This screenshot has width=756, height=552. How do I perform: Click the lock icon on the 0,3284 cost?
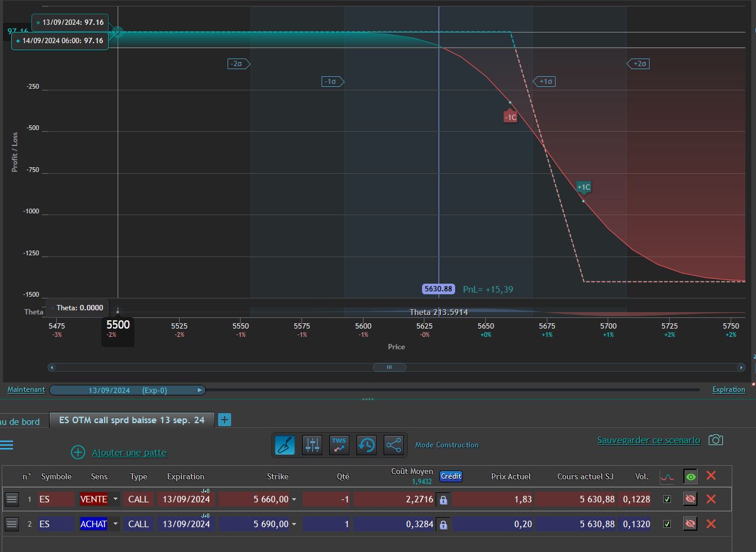(x=443, y=524)
